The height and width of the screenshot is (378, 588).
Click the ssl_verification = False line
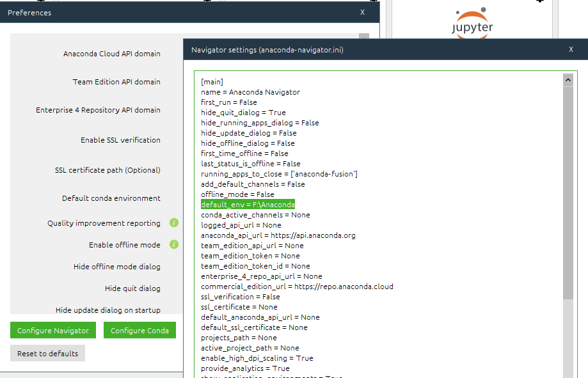tap(241, 297)
